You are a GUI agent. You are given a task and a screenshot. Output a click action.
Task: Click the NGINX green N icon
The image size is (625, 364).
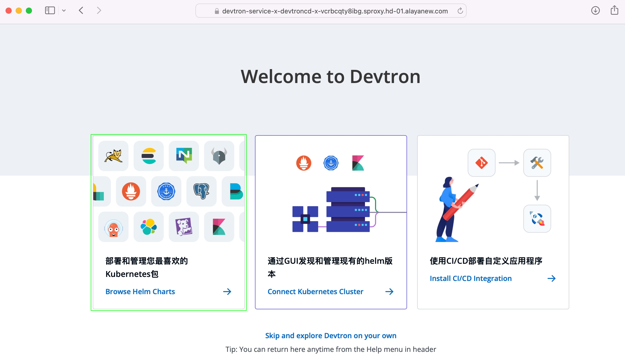pyautogui.click(x=184, y=156)
